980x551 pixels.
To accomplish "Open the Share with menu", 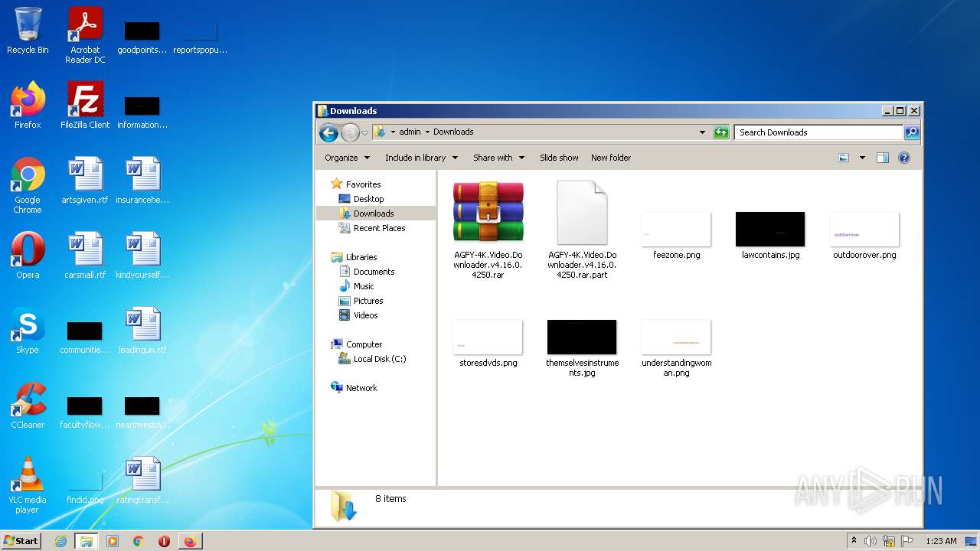I will (498, 158).
